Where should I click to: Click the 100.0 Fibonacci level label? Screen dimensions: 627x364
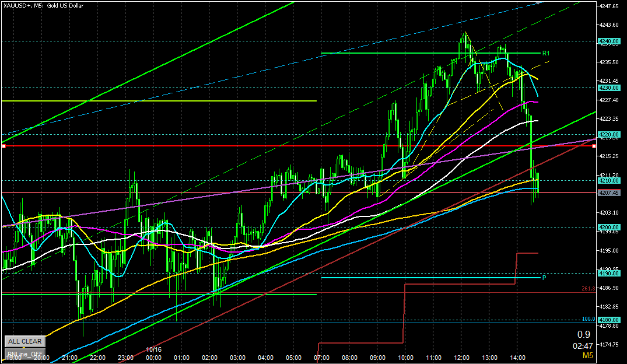point(587,319)
